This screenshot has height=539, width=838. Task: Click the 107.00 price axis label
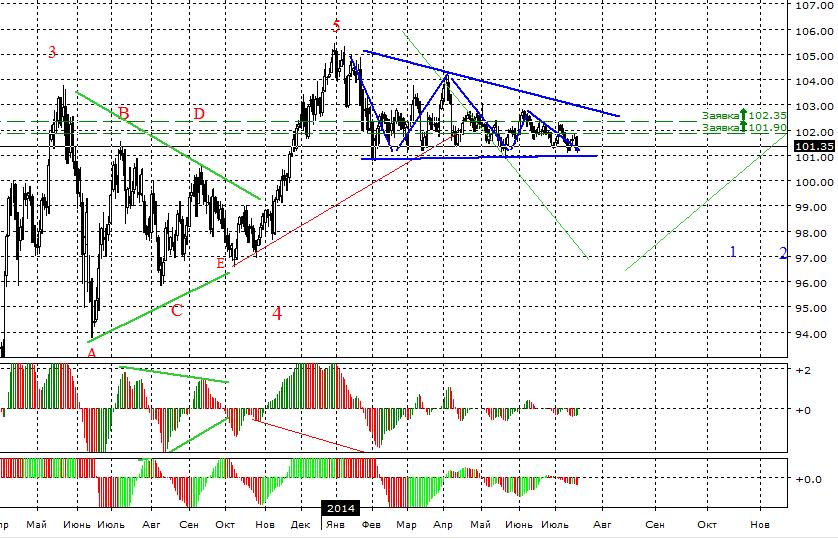pos(814,6)
